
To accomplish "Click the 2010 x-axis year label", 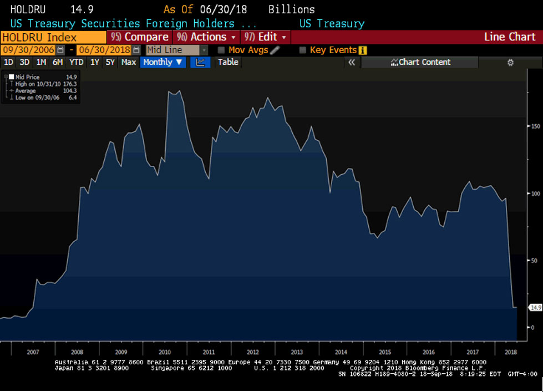I will [x=165, y=352].
